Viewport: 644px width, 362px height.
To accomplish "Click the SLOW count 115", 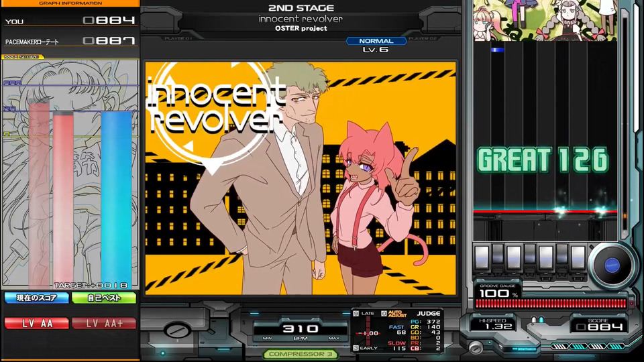I will pyautogui.click(x=399, y=349).
